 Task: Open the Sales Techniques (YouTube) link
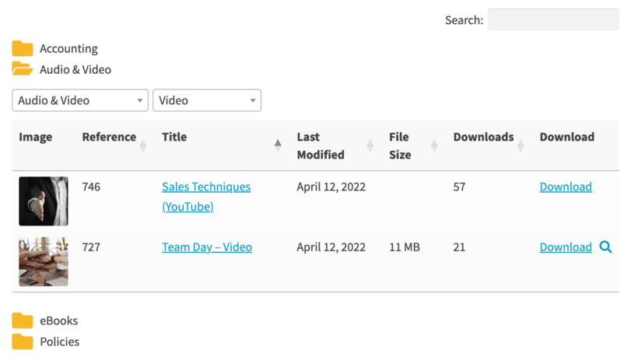point(206,197)
